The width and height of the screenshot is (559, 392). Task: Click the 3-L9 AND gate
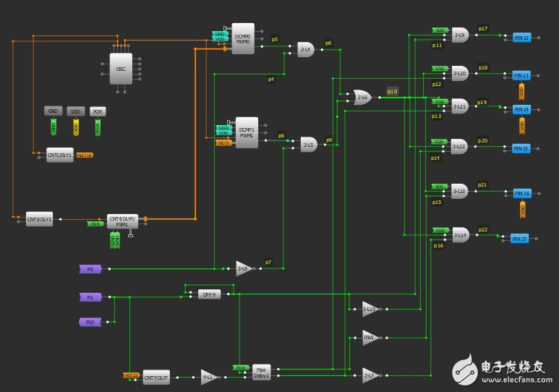click(460, 35)
